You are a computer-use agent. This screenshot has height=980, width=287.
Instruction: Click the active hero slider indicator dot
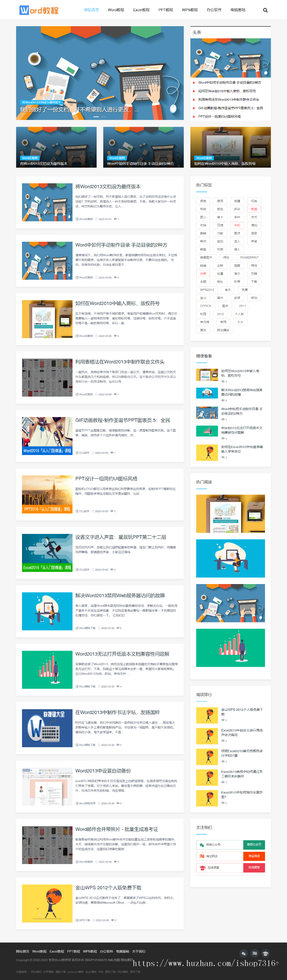(x=96, y=117)
